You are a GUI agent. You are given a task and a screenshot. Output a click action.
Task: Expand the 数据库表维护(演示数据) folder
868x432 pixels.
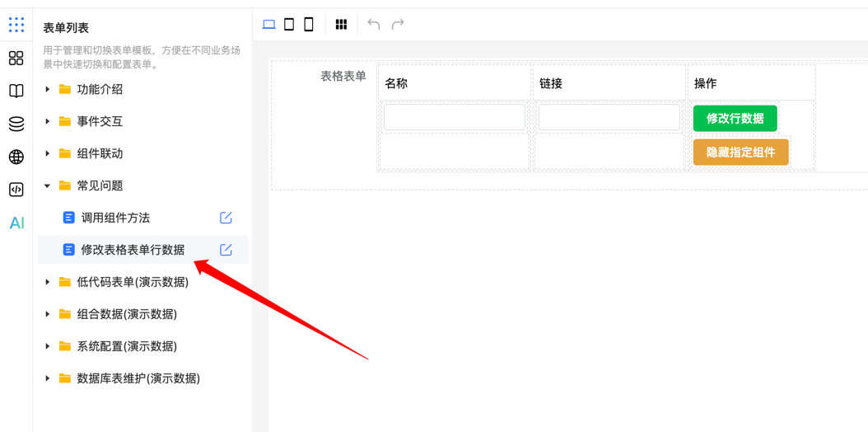pos(48,378)
